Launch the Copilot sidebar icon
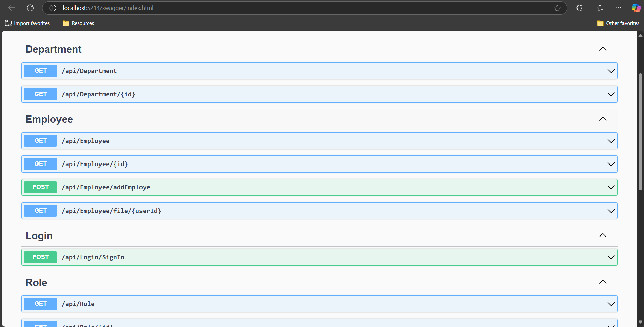The height and width of the screenshot is (327, 644). (636, 8)
